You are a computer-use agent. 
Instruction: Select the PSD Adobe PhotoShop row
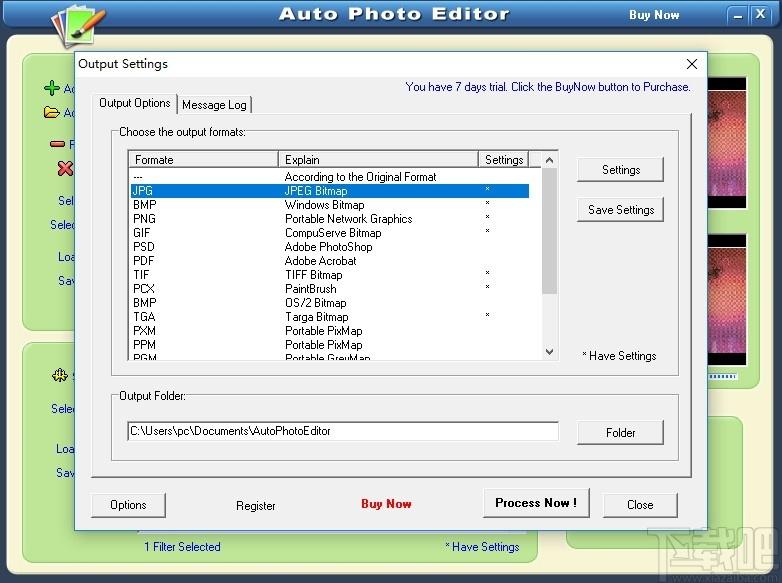point(330,247)
